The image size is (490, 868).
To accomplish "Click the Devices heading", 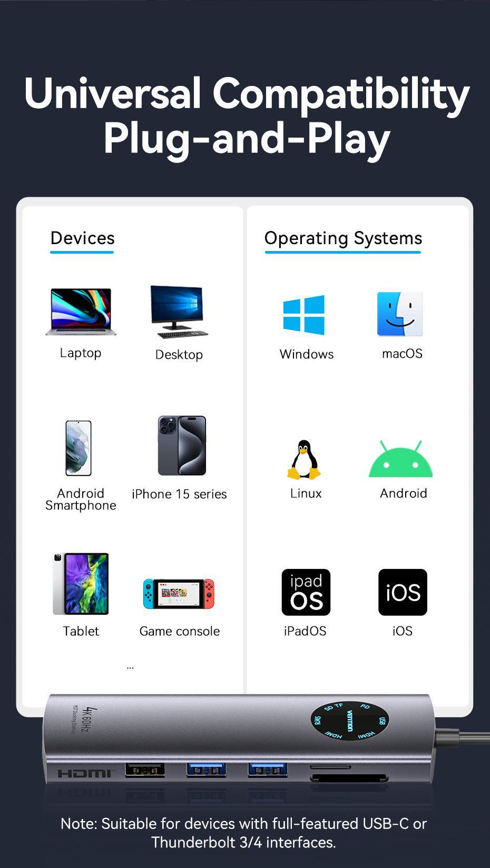I will click(x=82, y=238).
